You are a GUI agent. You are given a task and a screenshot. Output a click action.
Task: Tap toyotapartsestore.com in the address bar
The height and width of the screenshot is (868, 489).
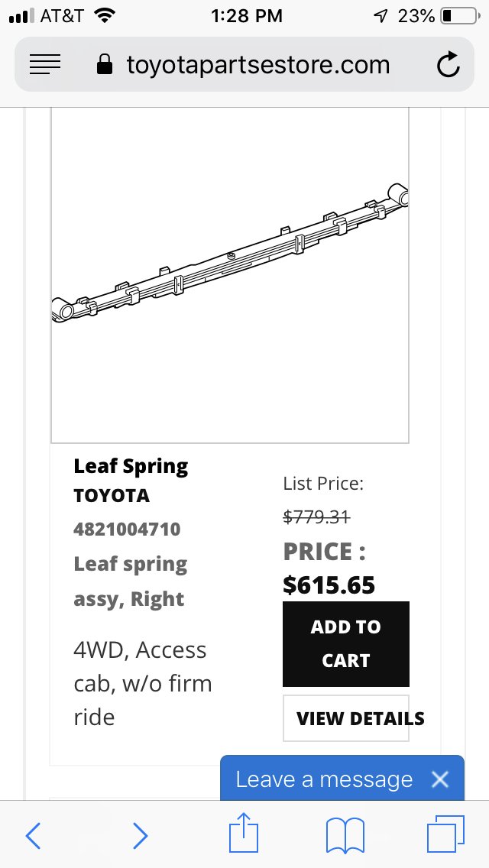[258, 65]
